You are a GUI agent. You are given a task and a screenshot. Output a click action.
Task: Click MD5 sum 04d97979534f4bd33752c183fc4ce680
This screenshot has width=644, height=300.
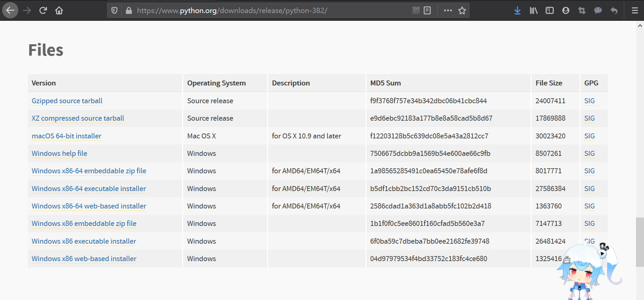429,259
